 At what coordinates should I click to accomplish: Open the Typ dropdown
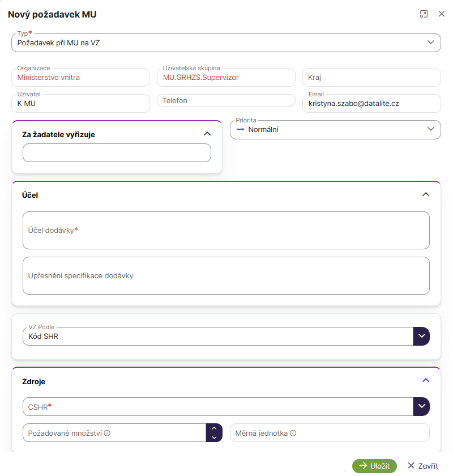(x=430, y=42)
